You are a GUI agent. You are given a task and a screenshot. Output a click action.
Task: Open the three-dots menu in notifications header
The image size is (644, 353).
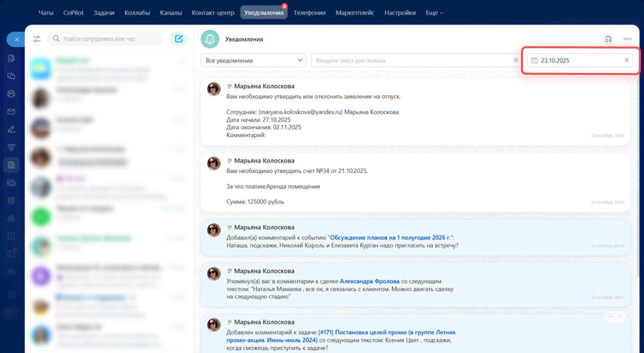628,39
